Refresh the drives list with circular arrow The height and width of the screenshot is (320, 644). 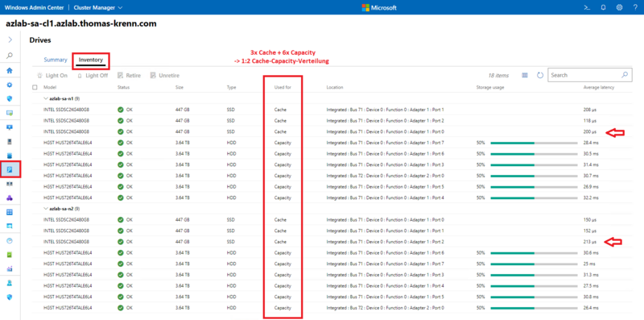click(x=540, y=75)
